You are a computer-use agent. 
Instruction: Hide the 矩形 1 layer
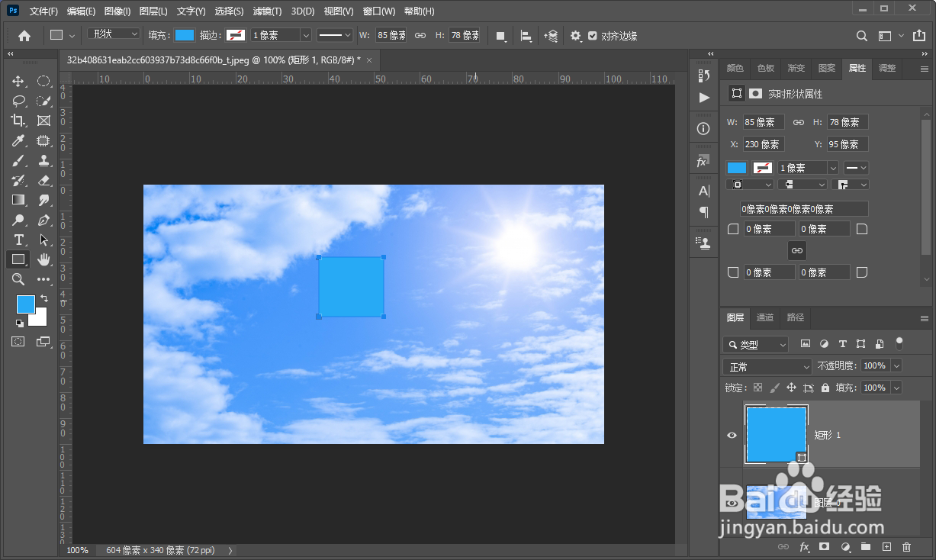732,435
